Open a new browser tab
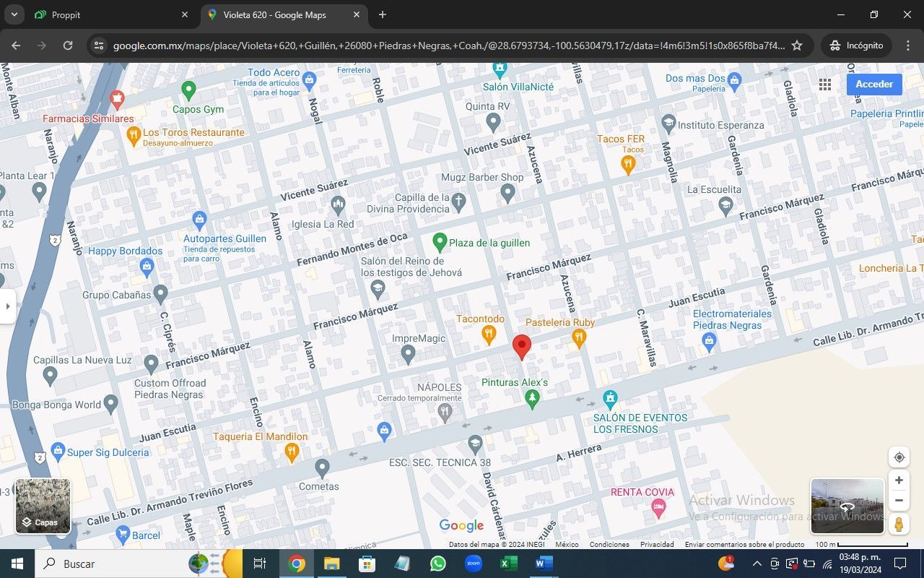924x578 pixels. click(x=383, y=14)
